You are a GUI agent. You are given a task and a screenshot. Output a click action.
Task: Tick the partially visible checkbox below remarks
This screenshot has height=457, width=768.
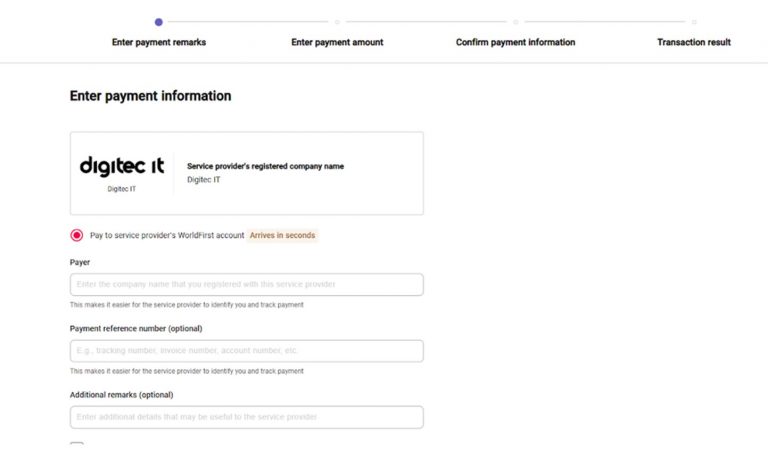(x=77, y=445)
